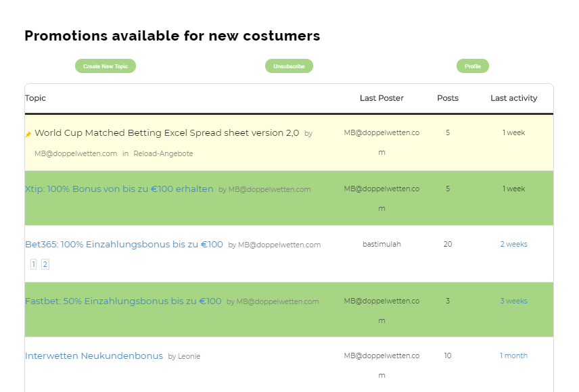This screenshot has width=579, height=392.
Task: Go to page 1 of Bet365 topic
Action: click(x=33, y=264)
